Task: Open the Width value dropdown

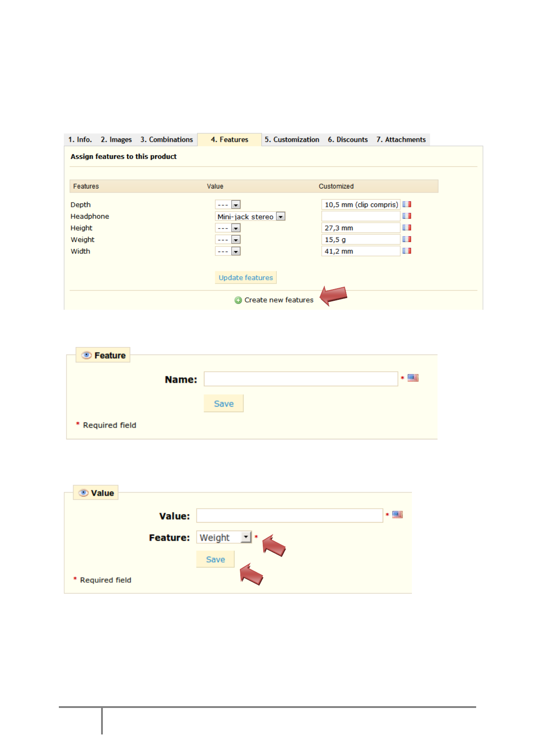Action: tap(228, 251)
